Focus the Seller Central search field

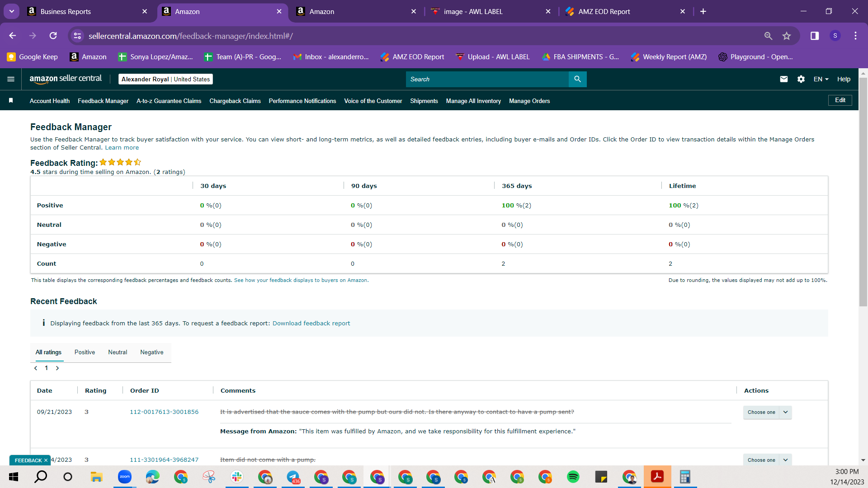[x=487, y=79]
